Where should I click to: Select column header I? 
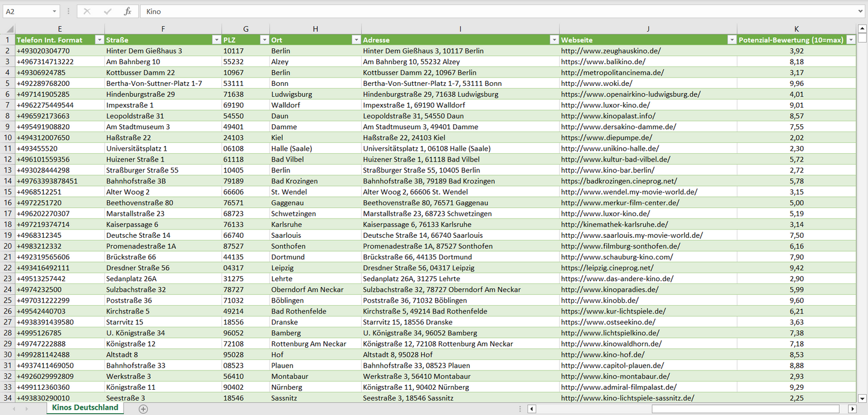[x=460, y=29]
